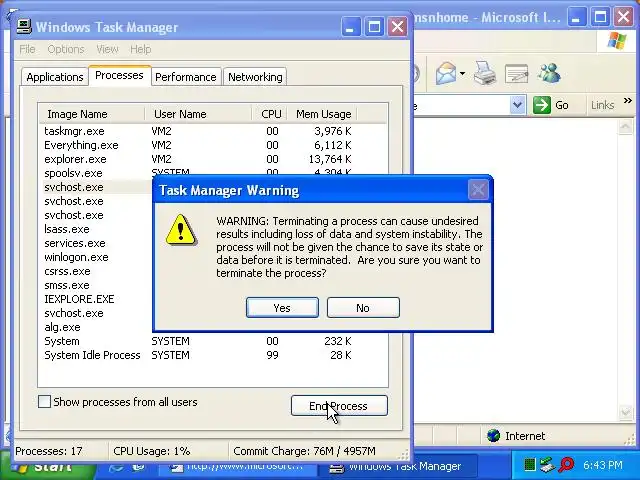The width and height of the screenshot is (640, 480).
Task: Expand the Links toolbar chevron
Action: click(628, 100)
